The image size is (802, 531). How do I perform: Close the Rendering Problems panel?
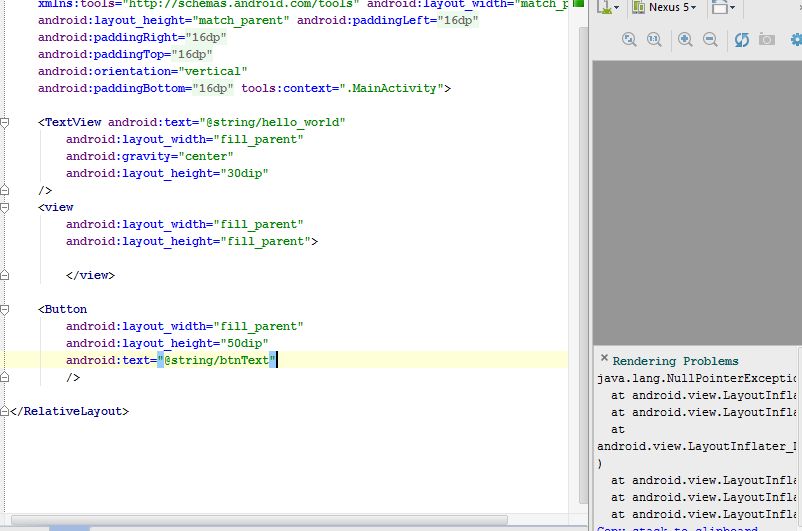tap(604, 358)
